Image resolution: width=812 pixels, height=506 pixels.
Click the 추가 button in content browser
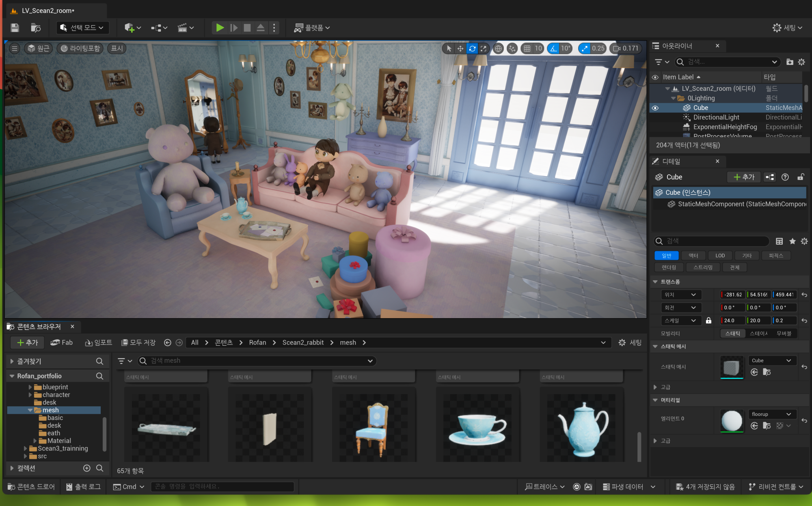click(x=28, y=342)
